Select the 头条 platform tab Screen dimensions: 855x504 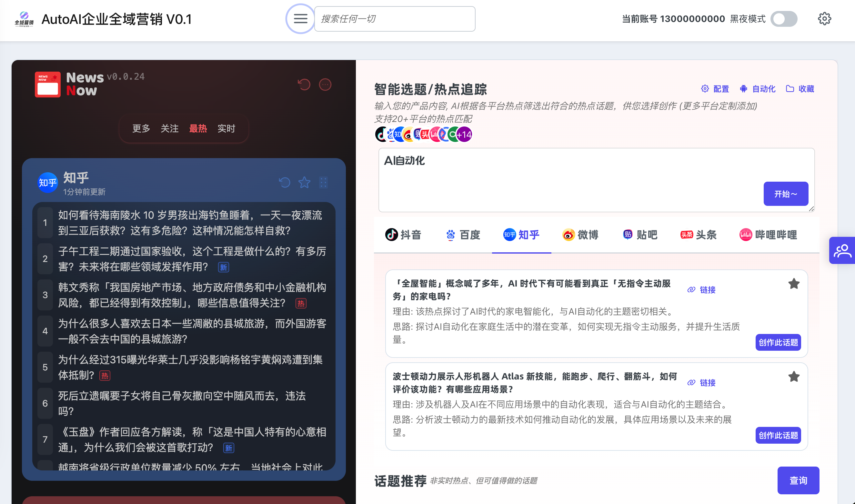pyautogui.click(x=699, y=235)
